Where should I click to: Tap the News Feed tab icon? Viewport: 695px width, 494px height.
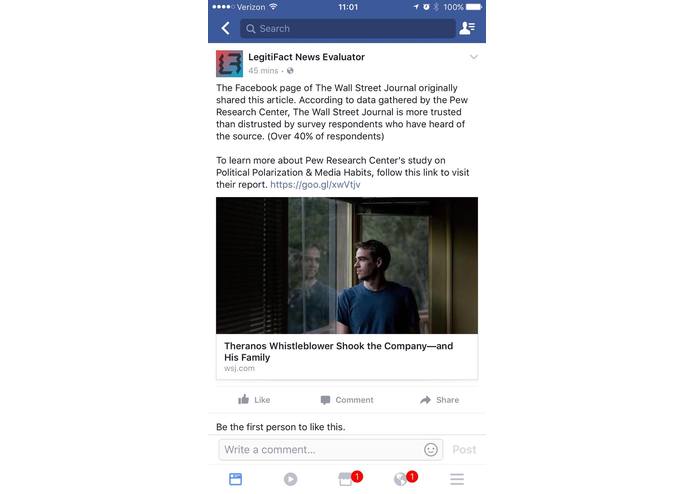[235, 479]
